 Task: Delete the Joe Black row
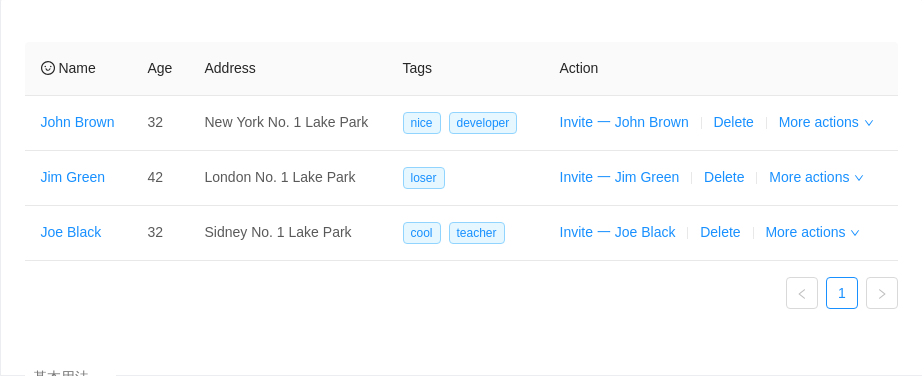[720, 232]
